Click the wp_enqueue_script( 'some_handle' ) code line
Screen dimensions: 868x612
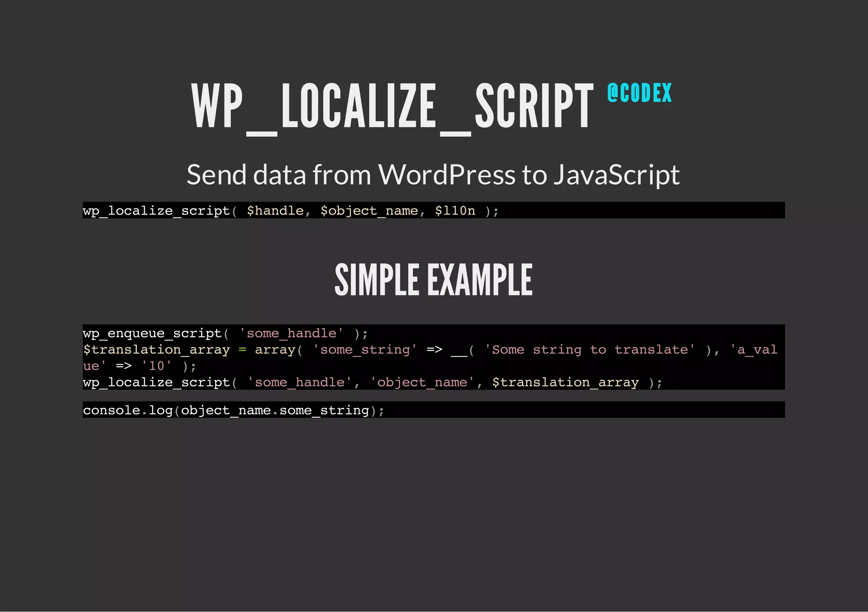tap(225, 333)
